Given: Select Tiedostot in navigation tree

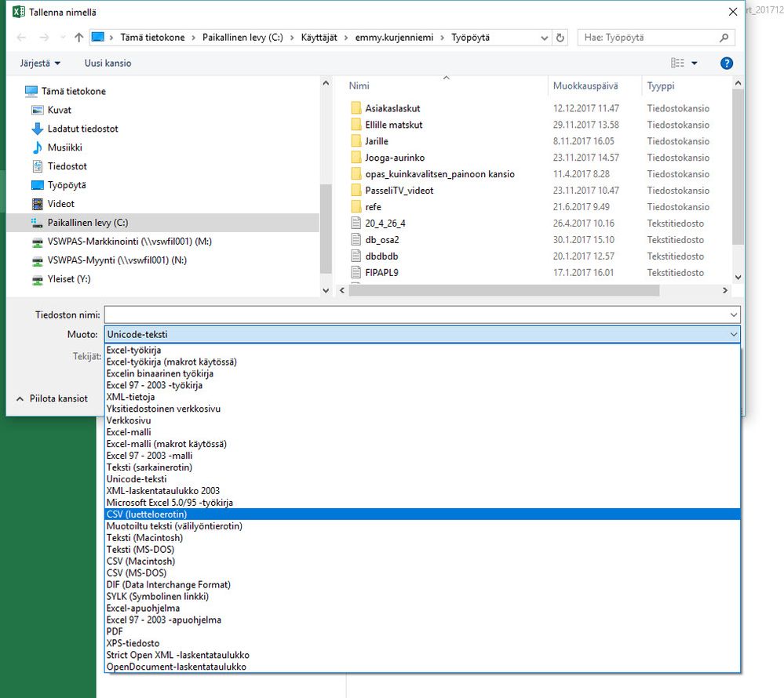Looking at the screenshot, I should 67,166.
